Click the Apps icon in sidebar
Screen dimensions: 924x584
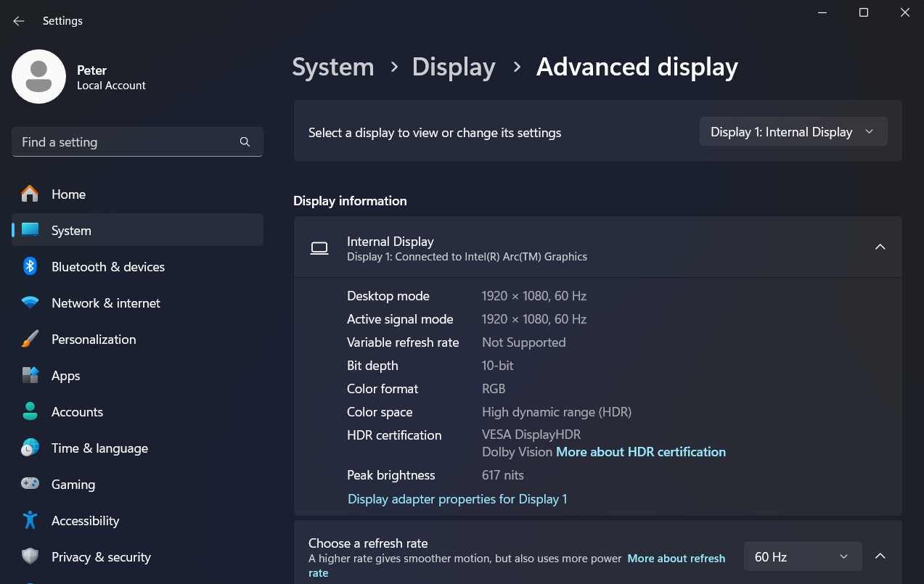pyautogui.click(x=30, y=375)
